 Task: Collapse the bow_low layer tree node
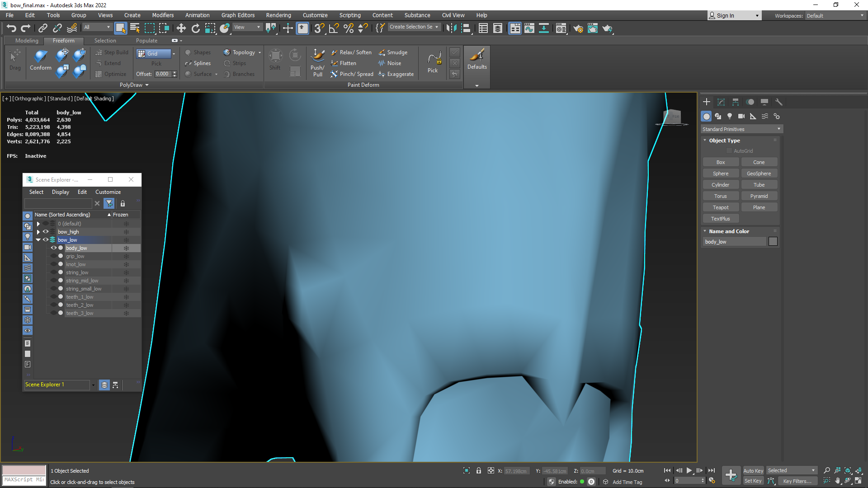[38, 240]
